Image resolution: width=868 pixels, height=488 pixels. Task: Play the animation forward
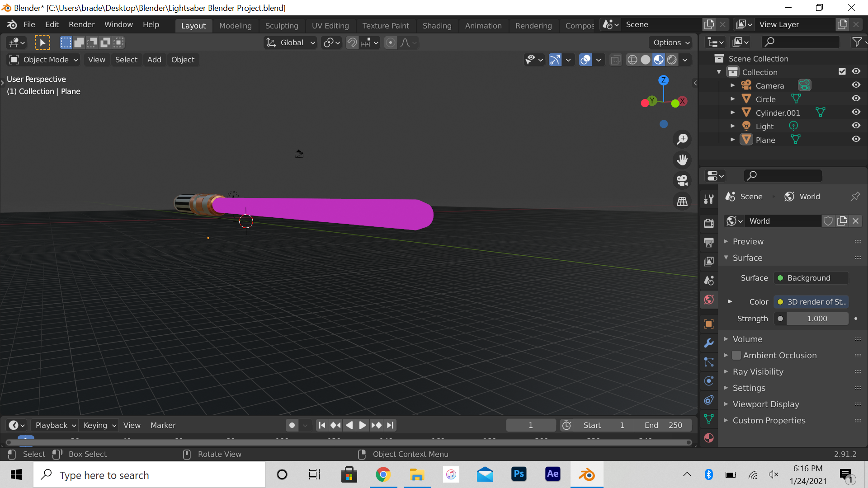click(363, 425)
